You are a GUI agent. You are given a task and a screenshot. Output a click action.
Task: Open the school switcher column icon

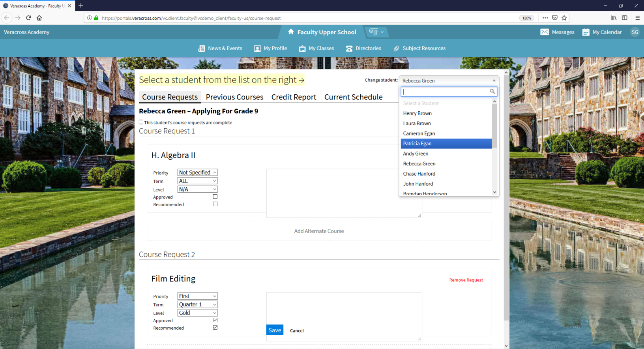(373, 32)
